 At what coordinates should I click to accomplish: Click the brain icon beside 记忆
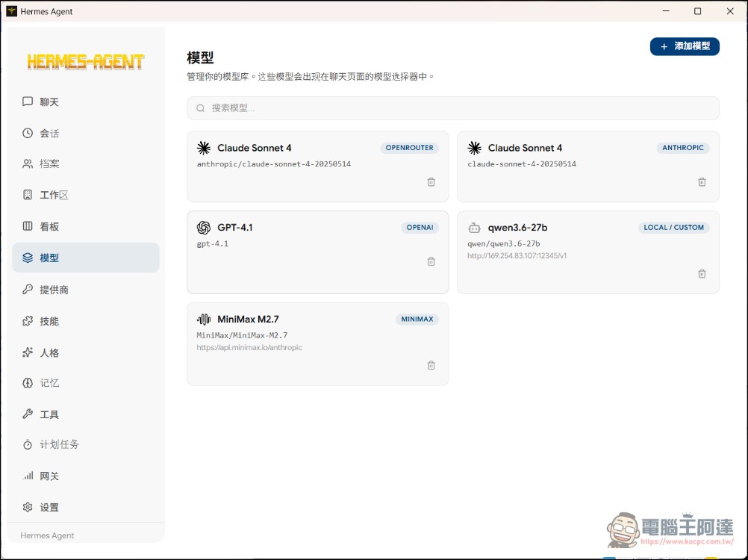pyautogui.click(x=28, y=383)
